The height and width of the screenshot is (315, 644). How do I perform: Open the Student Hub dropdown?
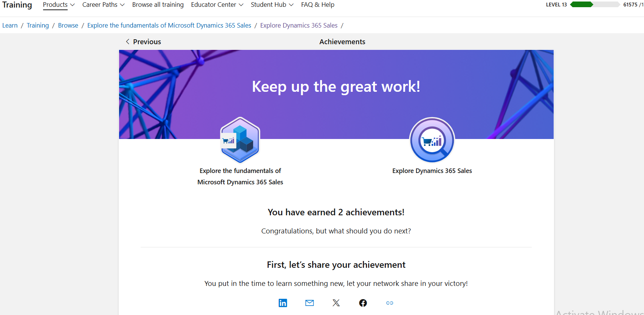point(272,5)
